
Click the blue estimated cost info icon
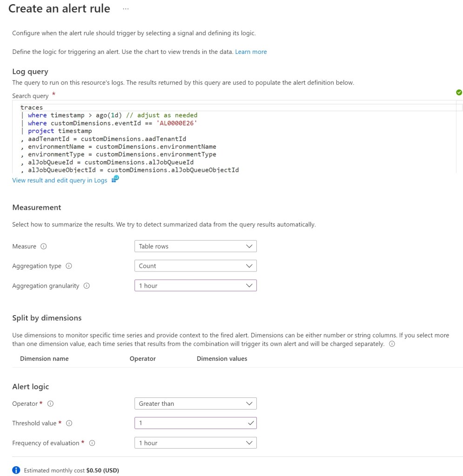(x=16, y=470)
